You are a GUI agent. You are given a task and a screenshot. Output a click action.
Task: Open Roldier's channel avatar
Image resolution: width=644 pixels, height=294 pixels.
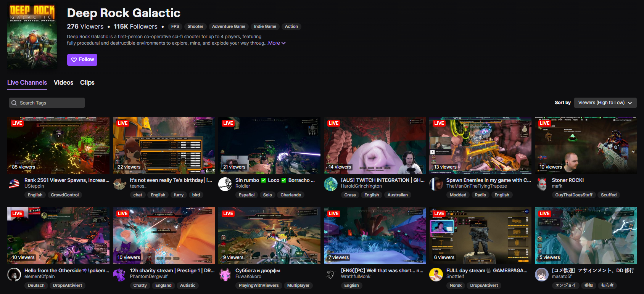pos(225,184)
